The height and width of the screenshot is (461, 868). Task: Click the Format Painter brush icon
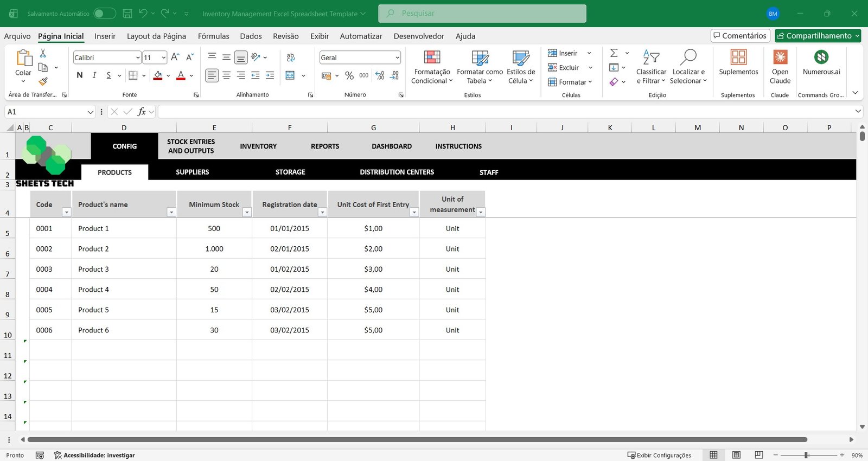tap(43, 81)
